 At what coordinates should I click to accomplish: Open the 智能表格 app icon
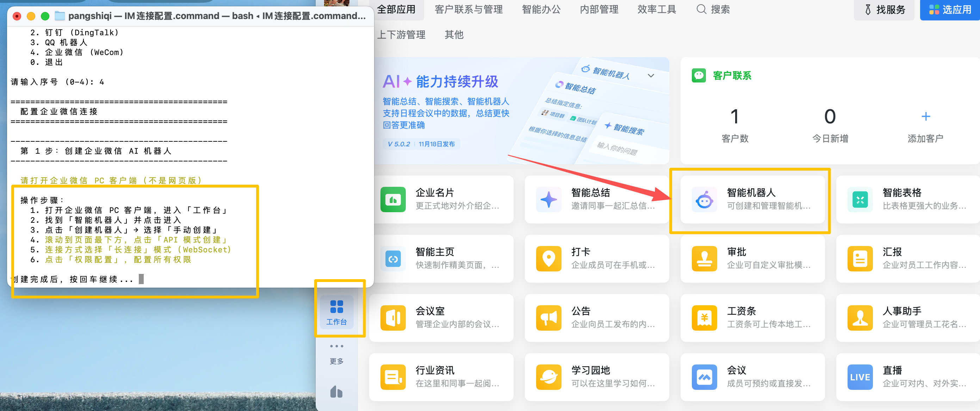pos(860,200)
